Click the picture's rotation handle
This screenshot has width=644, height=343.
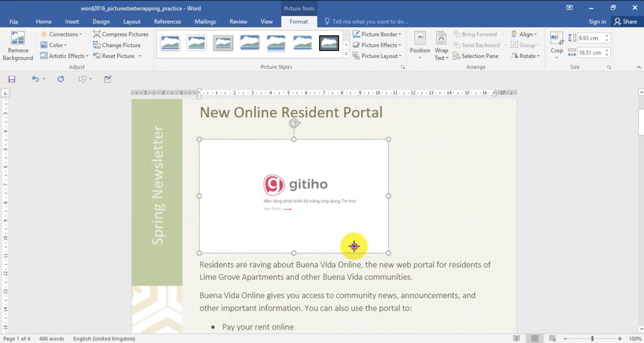pos(294,123)
